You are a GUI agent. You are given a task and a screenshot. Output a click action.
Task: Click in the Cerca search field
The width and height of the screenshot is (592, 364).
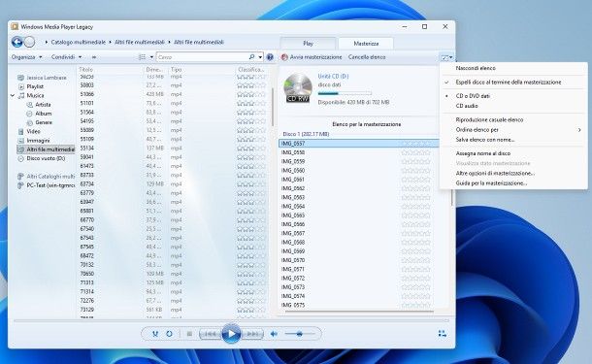pos(203,57)
